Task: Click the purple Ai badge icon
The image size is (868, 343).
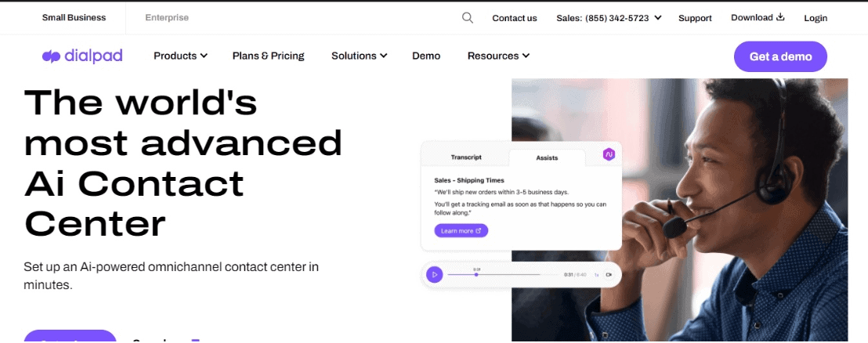Action: click(609, 155)
